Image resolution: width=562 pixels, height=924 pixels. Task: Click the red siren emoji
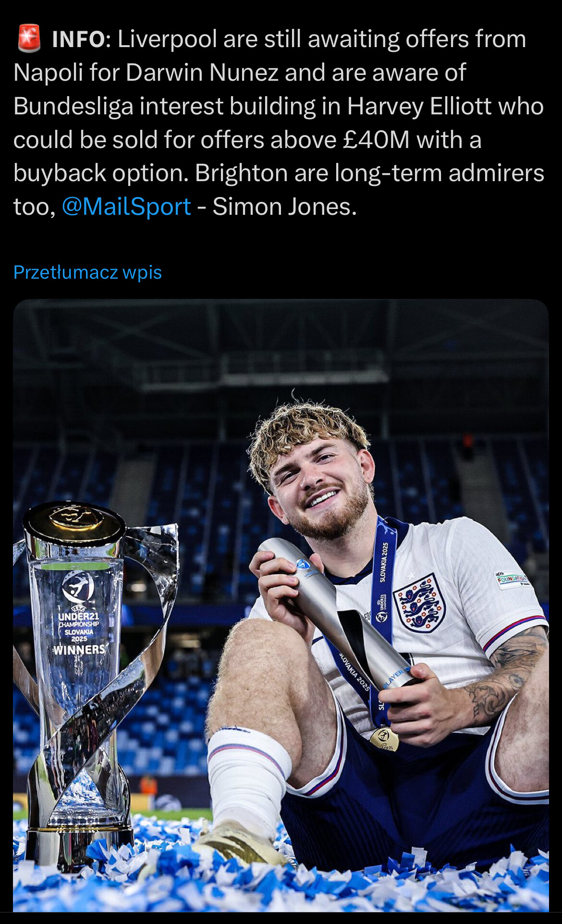click(x=29, y=38)
